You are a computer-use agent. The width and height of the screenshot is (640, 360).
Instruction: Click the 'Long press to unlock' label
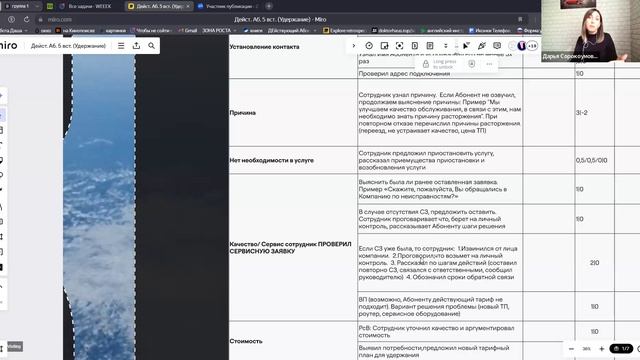click(x=444, y=64)
